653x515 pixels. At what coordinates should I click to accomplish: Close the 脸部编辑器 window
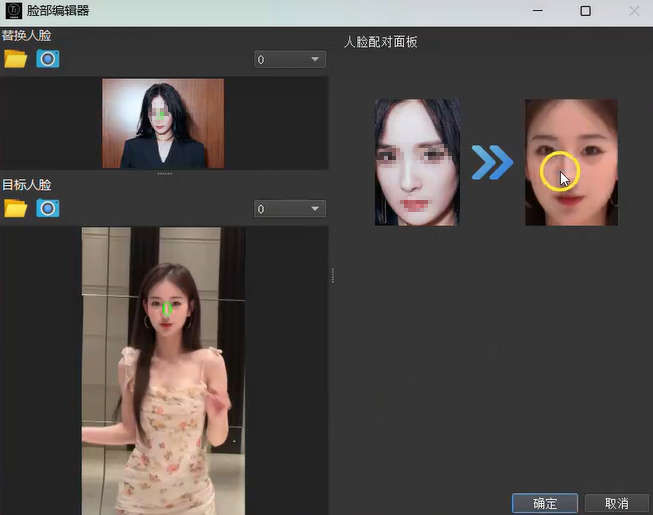click(x=634, y=11)
